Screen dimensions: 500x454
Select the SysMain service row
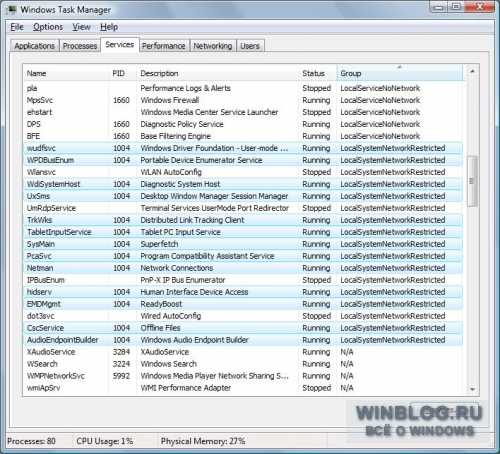(x=243, y=244)
